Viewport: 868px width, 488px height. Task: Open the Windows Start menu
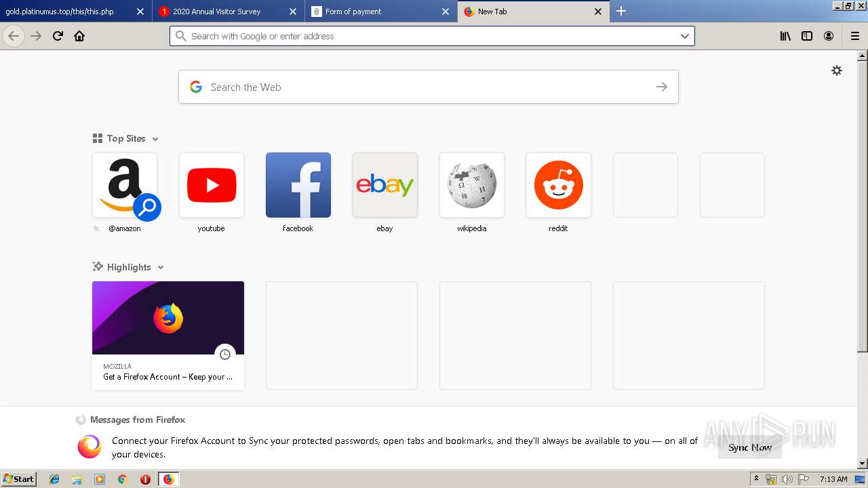point(18,479)
